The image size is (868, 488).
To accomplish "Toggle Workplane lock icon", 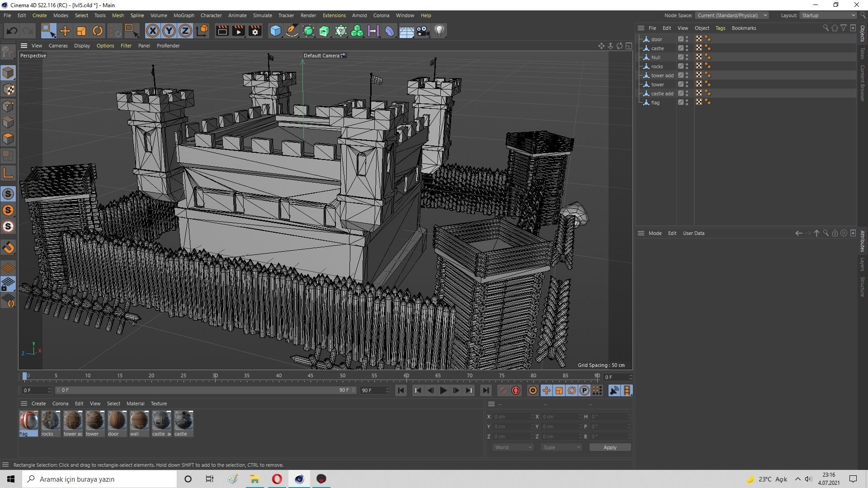I will coord(8,284).
